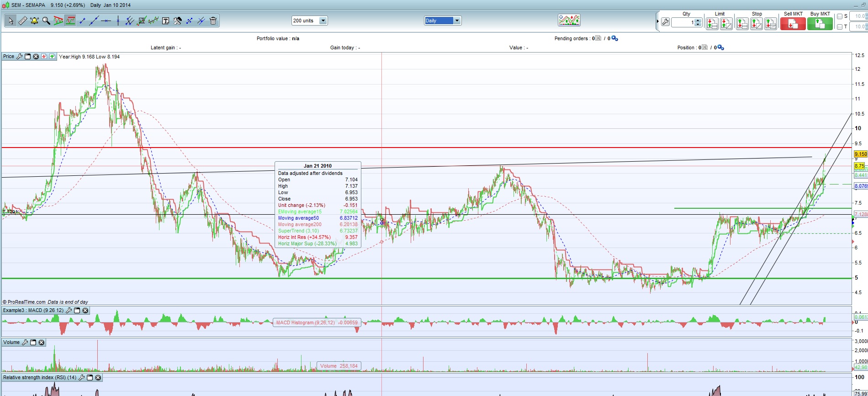Open the 200 units dropdown

323,21
